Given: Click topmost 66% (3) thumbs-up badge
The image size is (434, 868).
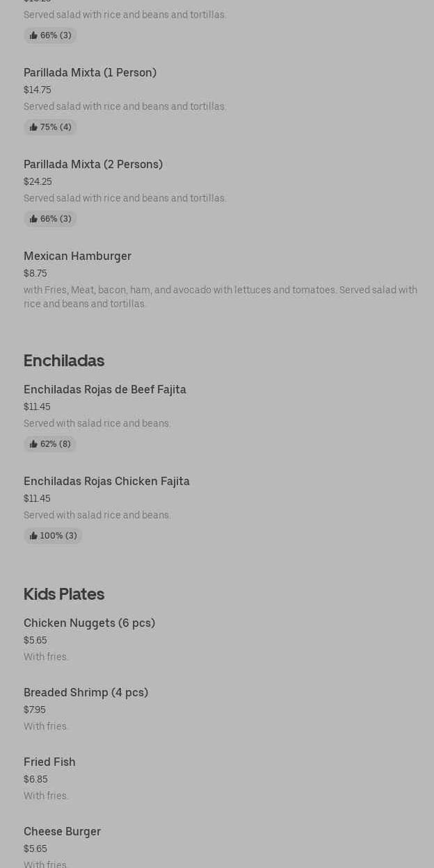Looking at the screenshot, I should point(50,35).
